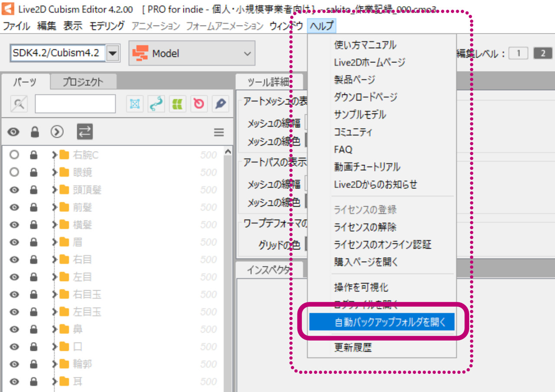Screen dimensions: 555x392
Task: Hide the 右目 part
Action: 14,260
